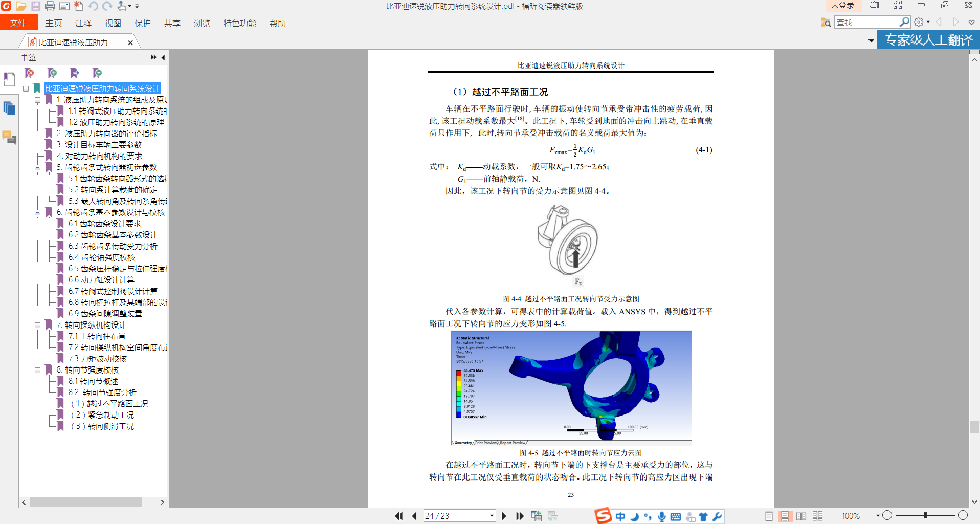Collapse bookmark 6. 齿轮齿条基本参数设计与校核
This screenshot has width=980, height=524.
click(38, 212)
